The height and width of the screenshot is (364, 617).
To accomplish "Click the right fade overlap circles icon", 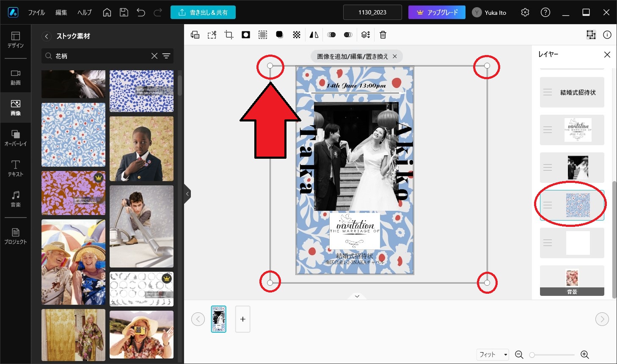I will [348, 35].
